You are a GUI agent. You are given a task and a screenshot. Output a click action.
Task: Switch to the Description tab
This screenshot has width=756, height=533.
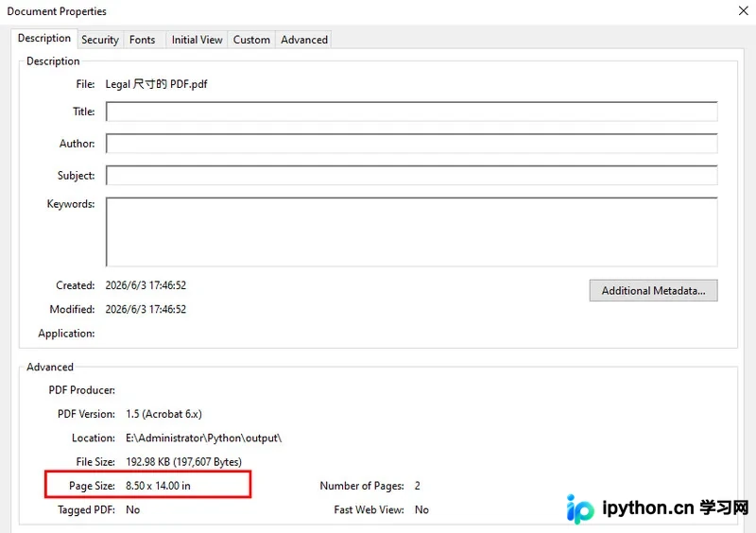click(44, 38)
